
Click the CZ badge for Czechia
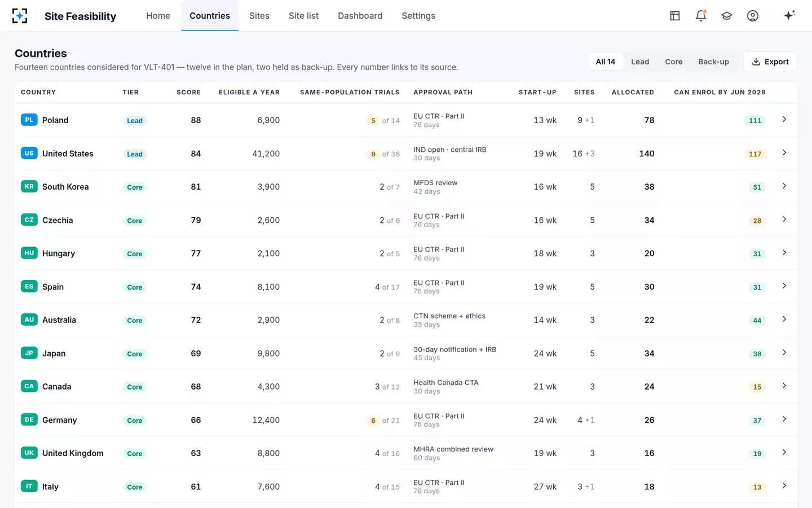click(x=29, y=220)
